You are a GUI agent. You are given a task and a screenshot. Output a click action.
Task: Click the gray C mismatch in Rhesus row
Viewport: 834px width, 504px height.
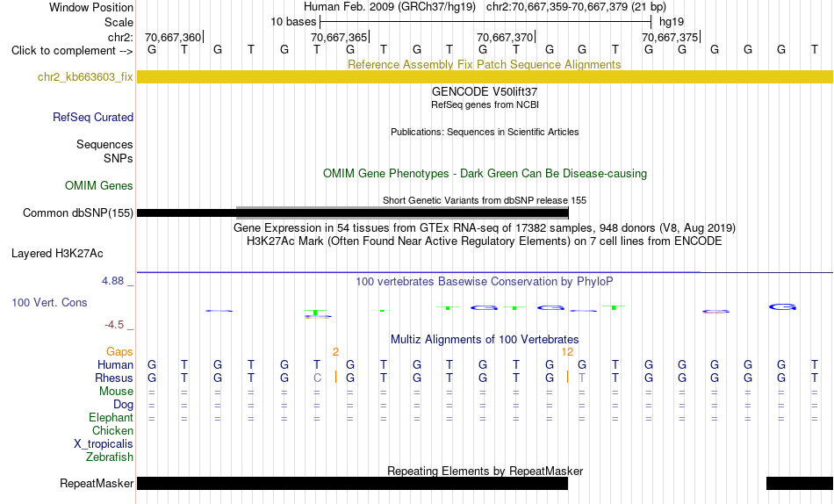[318, 378]
